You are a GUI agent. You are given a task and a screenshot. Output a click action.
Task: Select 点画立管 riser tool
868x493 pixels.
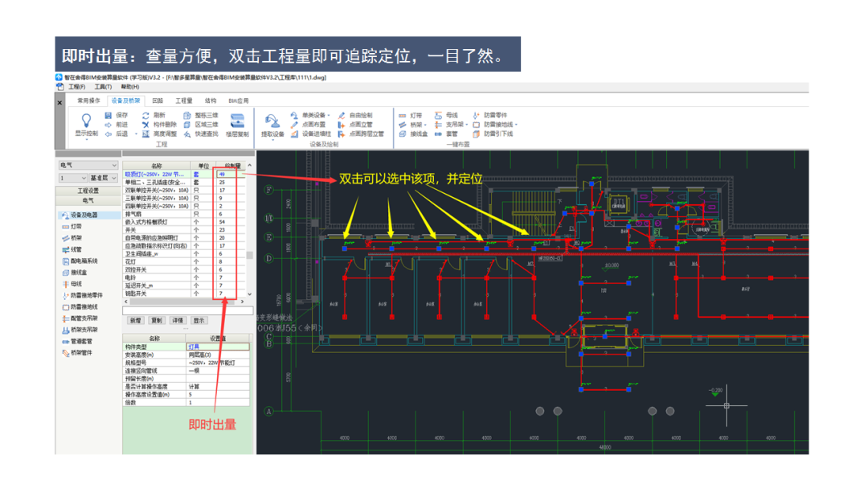pos(355,125)
